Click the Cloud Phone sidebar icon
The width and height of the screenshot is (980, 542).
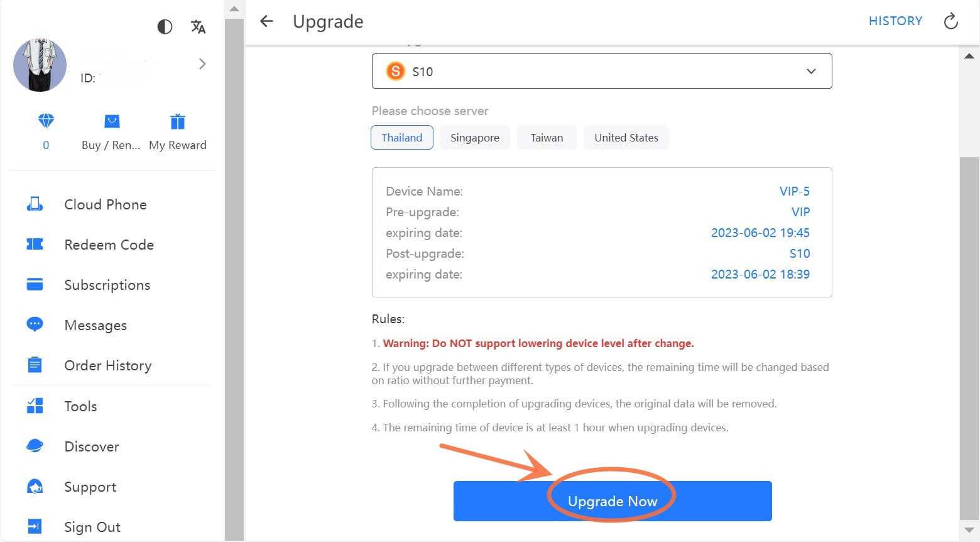tap(35, 204)
